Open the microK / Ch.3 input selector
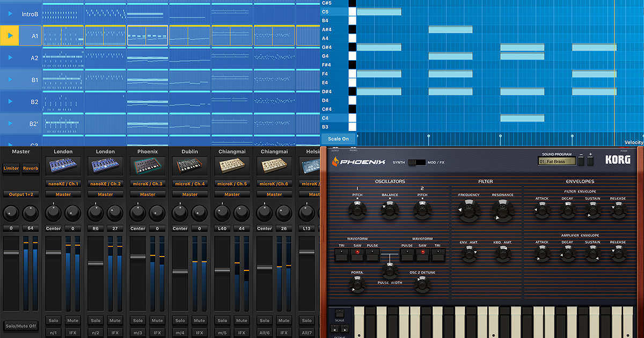Image resolution: width=644 pixels, height=338 pixels. 148,184
